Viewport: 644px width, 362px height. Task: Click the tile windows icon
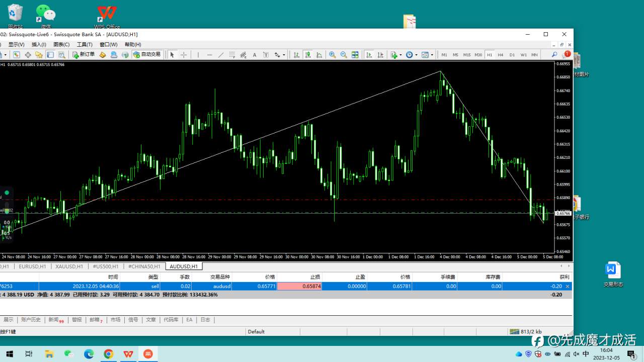[x=355, y=55]
